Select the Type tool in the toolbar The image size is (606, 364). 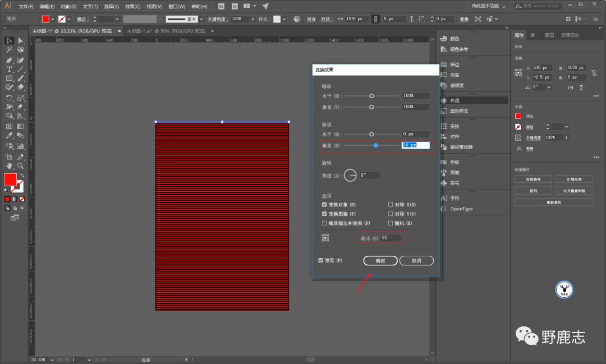tap(9, 69)
